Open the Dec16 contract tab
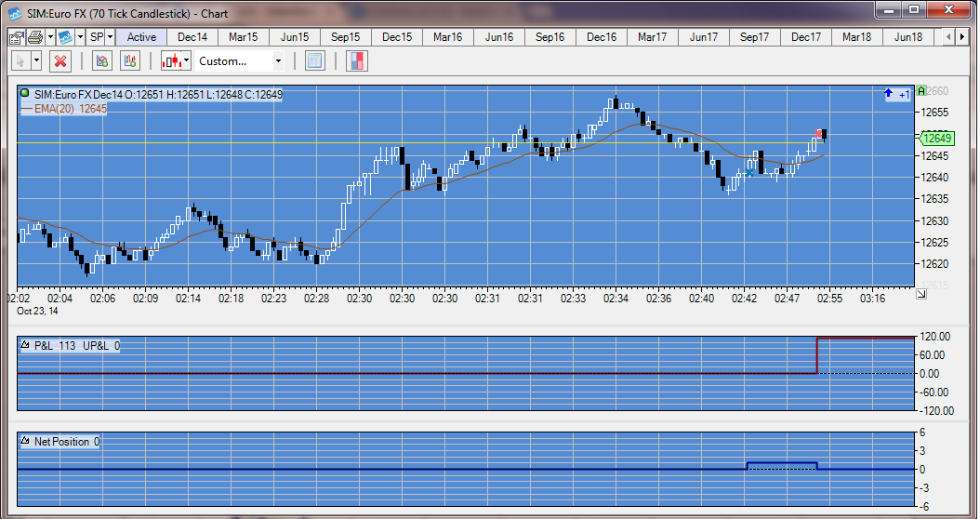Image resolution: width=980 pixels, height=519 pixels. [x=602, y=37]
